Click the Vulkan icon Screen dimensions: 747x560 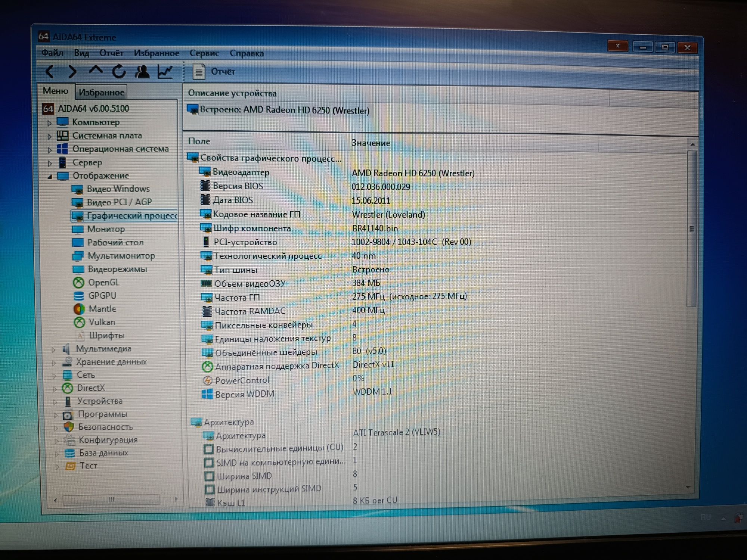coord(80,322)
